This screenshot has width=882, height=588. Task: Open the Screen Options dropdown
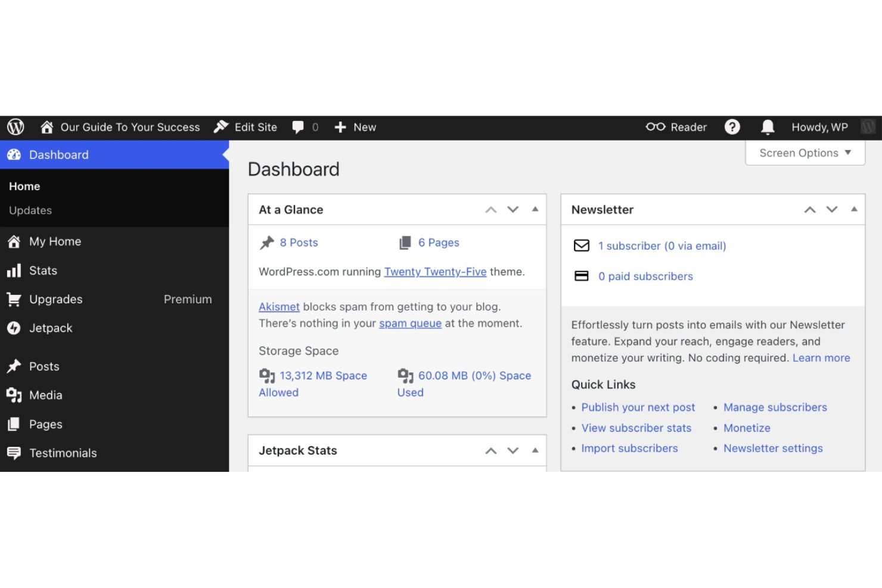click(805, 153)
